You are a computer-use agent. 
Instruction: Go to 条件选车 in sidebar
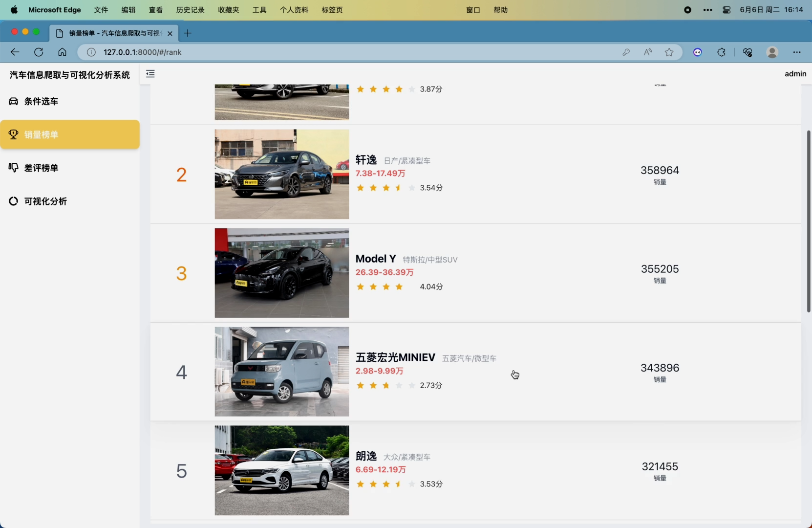[70, 101]
